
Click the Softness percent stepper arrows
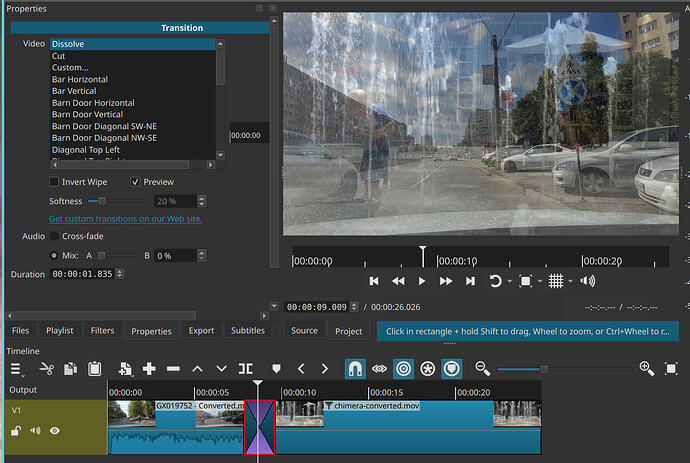[x=202, y=201]
